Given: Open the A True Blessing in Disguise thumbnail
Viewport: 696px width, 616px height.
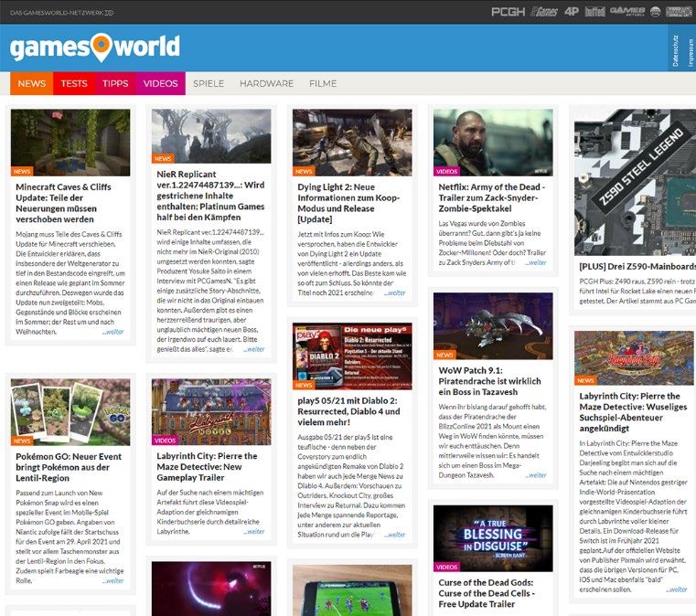Looking at the screenshot, I should pyautogui.click(x=493, y=538).
